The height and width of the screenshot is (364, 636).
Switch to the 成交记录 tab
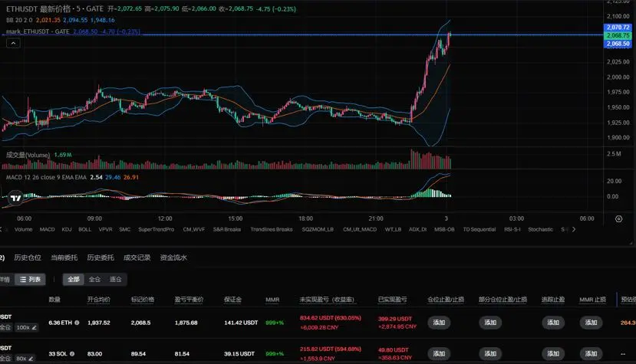click(137, 257)
